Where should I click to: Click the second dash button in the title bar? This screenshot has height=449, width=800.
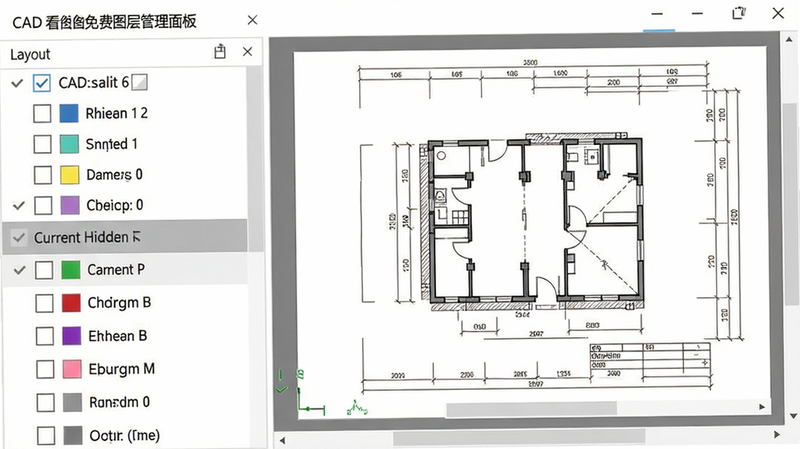[x=697, y=14]
